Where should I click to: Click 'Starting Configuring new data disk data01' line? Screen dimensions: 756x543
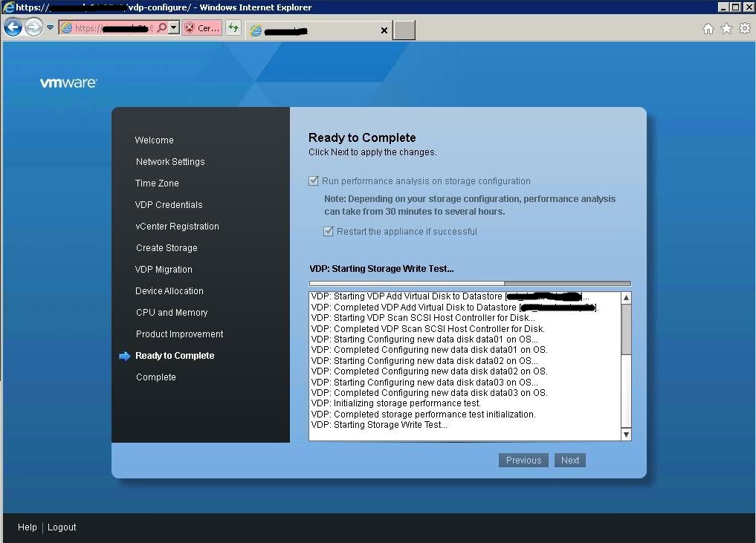(x=424, y=339)
